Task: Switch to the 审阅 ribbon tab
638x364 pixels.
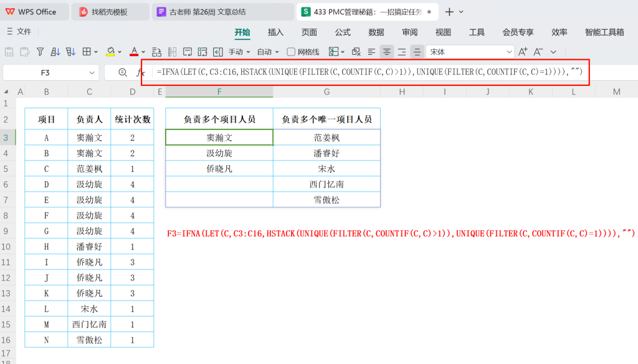Action: click(x=410, y=32)
